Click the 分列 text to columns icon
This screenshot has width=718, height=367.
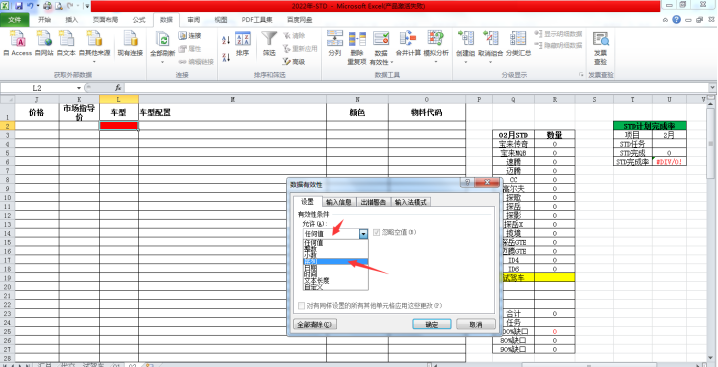tap(335, 38)
